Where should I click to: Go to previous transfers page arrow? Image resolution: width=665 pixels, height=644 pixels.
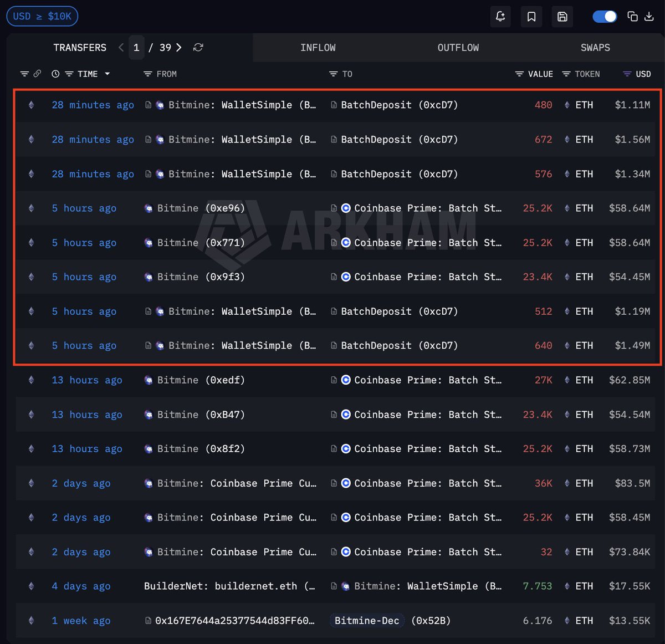[121, 48]
